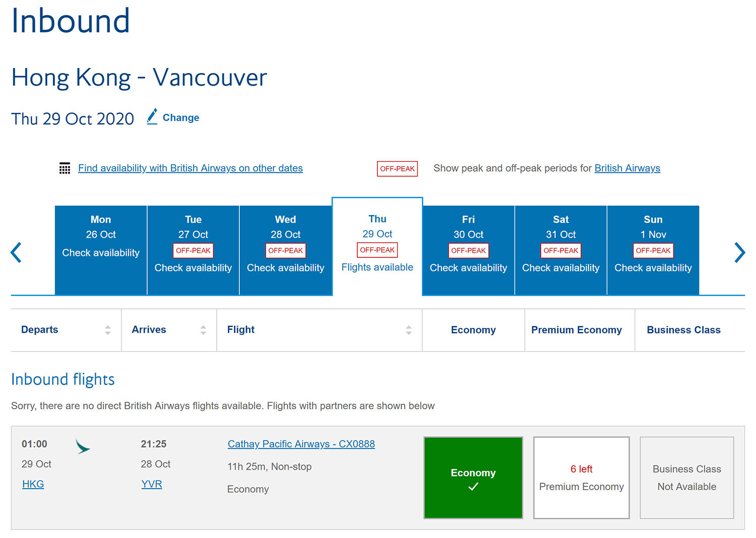Viewport: 756px width, 538px height.
Task: Sort by Flight column arrows
Action: point(409,330)
